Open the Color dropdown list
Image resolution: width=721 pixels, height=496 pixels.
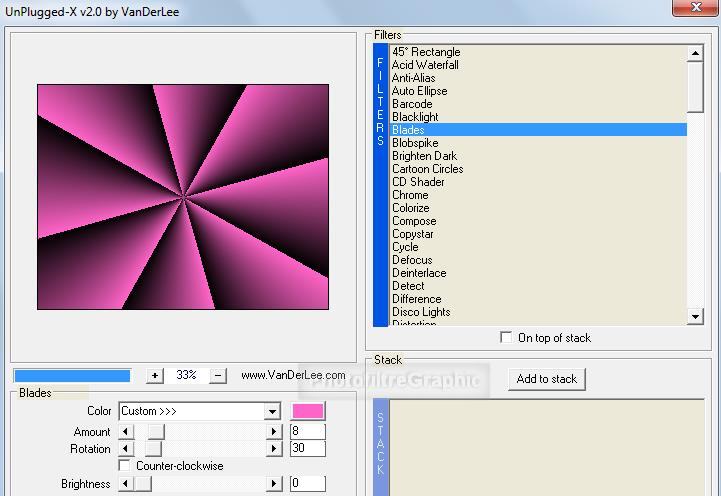pos(271,411)
